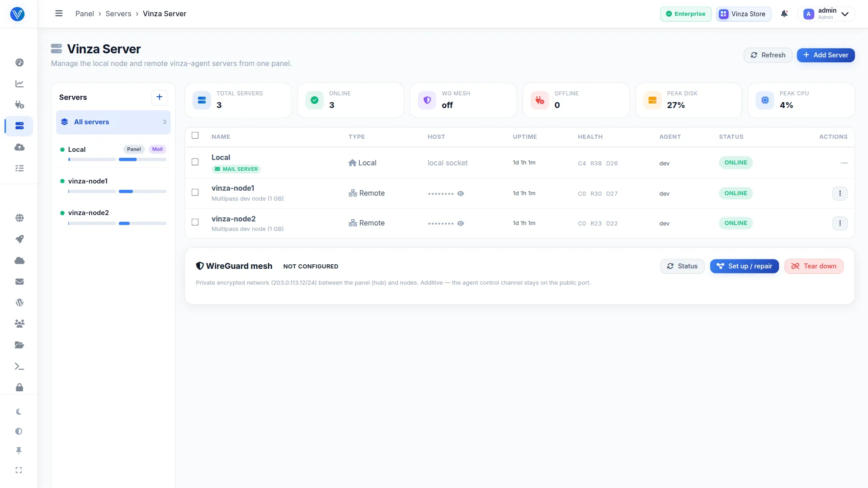This screenshot has height=488, width=868.
Task: Open the task list icon in sidebar
Action: pos(19,168)
